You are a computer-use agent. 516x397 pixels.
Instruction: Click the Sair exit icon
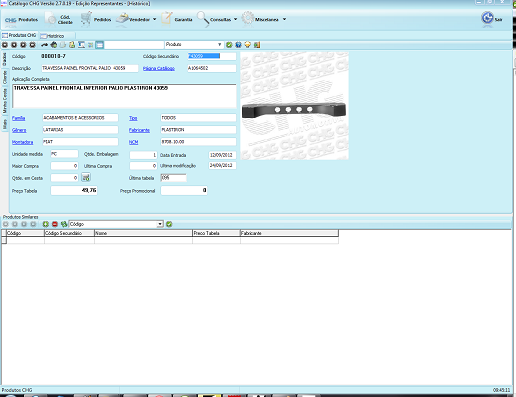487,18
